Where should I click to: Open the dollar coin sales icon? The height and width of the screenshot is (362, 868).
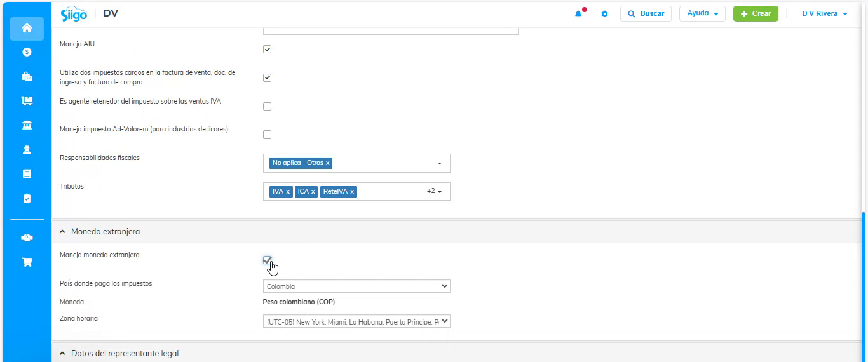click(27, 52)
